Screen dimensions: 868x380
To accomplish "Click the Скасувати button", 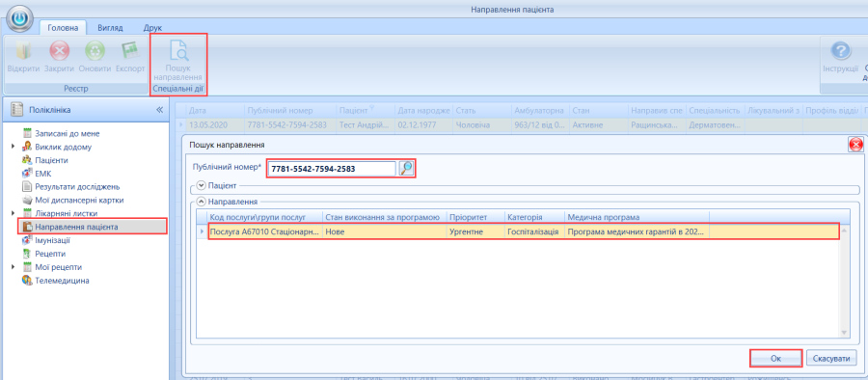I will (831, 359).
